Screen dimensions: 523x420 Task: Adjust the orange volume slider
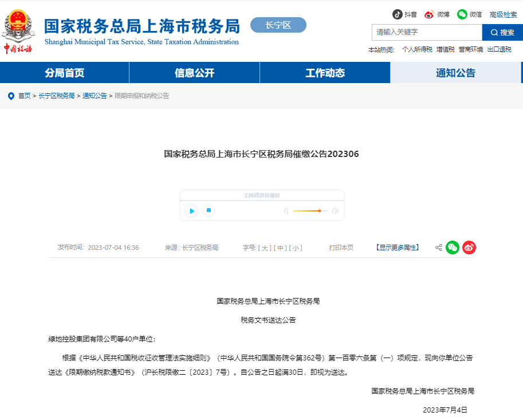pyautogui.click(x=310, y=211)
